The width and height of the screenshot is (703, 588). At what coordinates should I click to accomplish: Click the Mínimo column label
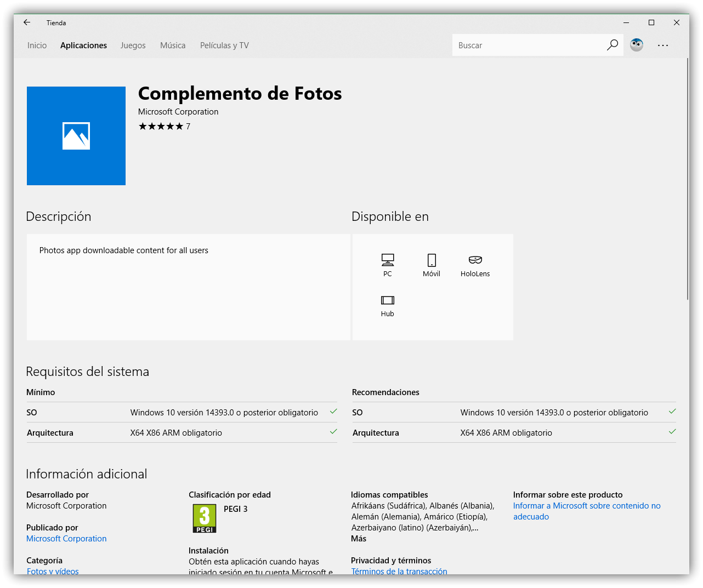point(41,392)
